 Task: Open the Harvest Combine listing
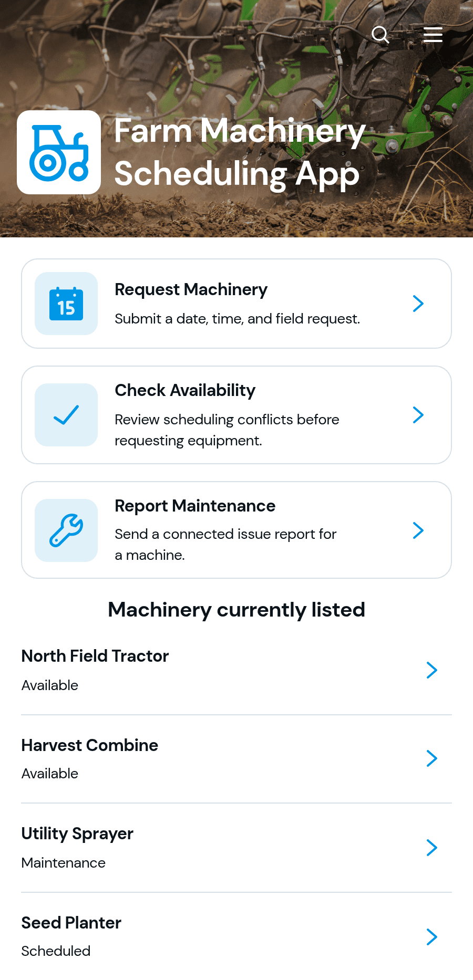point(236,759)
